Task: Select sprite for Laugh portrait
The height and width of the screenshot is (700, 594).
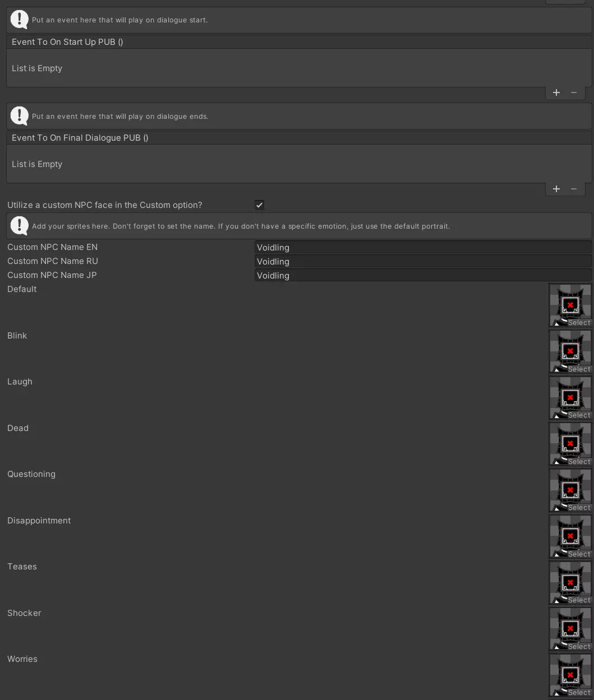Action: (x=579, y=415)
